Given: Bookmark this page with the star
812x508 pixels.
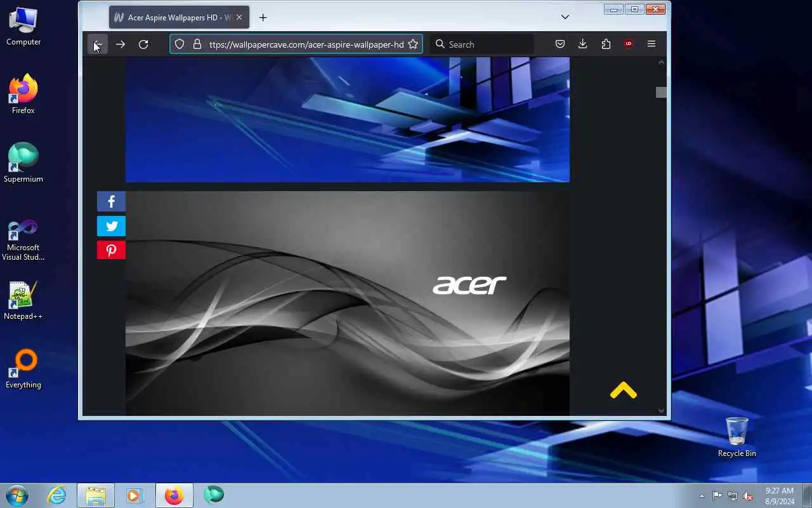Looking at the screenshot, I should point(413,44).
